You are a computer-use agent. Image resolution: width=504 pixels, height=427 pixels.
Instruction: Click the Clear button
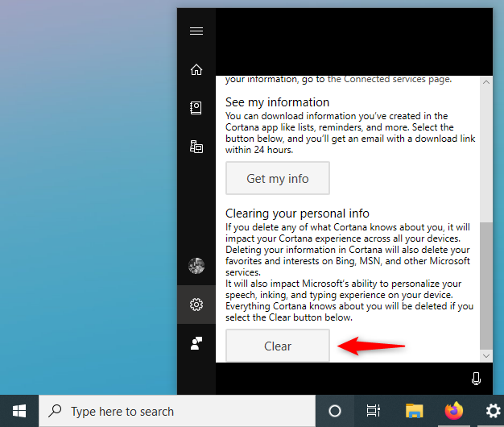click(x=278, y=346)
